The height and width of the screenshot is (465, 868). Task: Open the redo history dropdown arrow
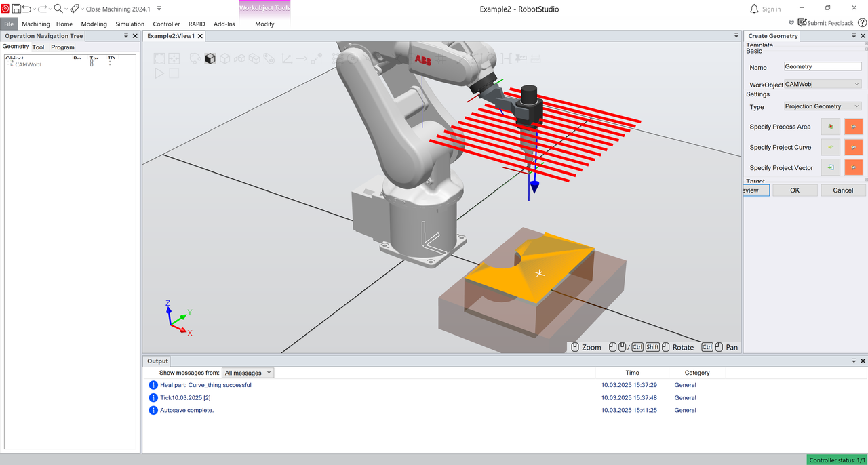50,9
